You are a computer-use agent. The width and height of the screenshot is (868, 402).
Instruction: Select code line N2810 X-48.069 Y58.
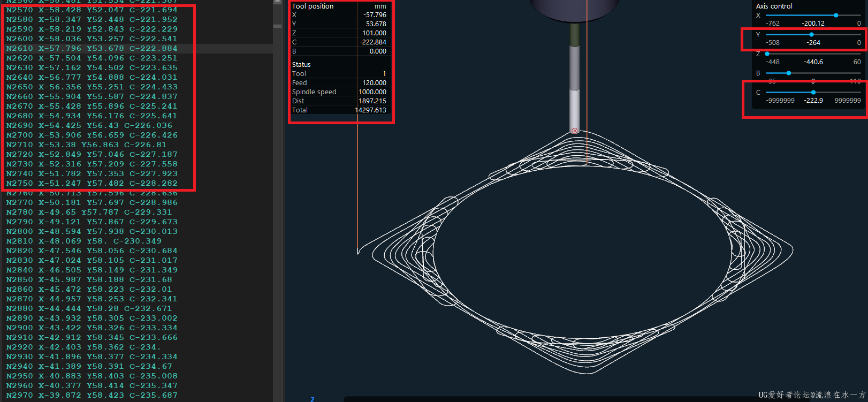tap(83, 241)
